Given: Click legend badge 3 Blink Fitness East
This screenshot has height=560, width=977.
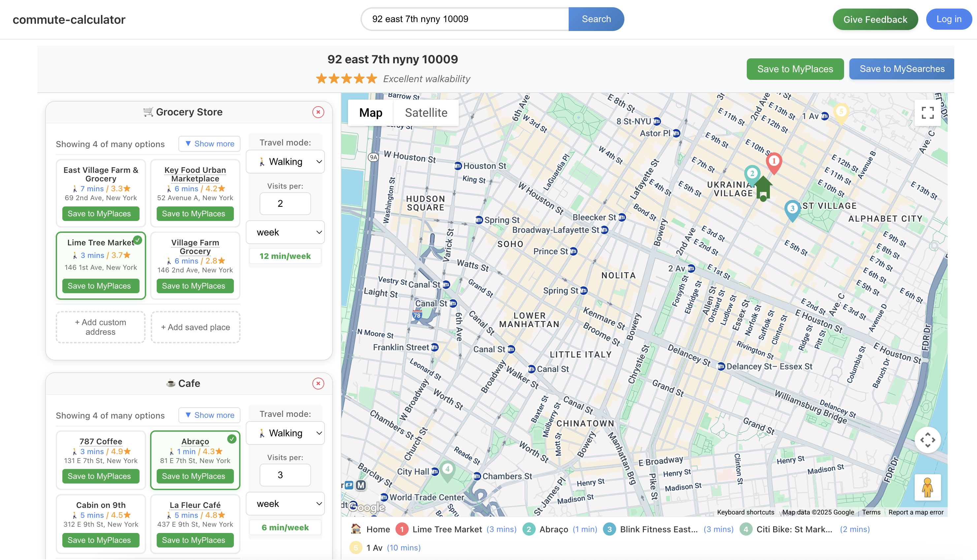Looking at the screenshot, I should (610, 530).
